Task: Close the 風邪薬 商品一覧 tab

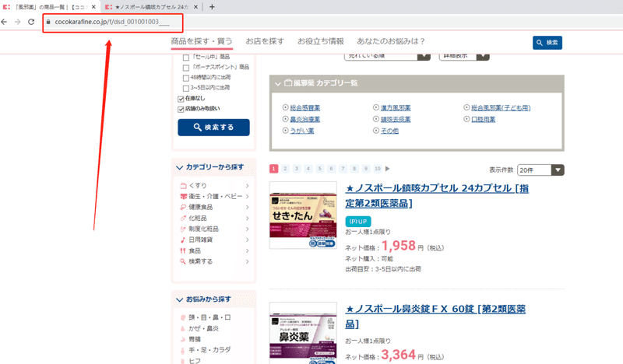Action: [93, 7]
